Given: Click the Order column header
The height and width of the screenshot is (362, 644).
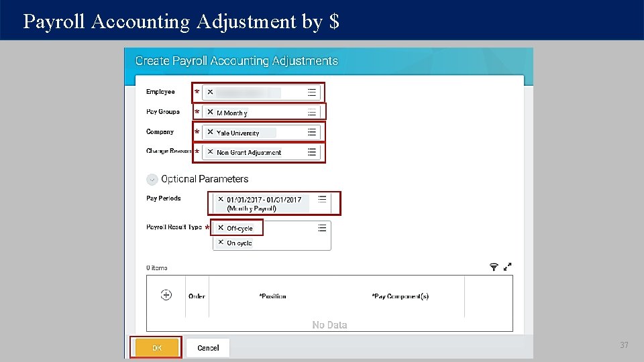Looking at the screenshot, I should click(x=197, y=296).
